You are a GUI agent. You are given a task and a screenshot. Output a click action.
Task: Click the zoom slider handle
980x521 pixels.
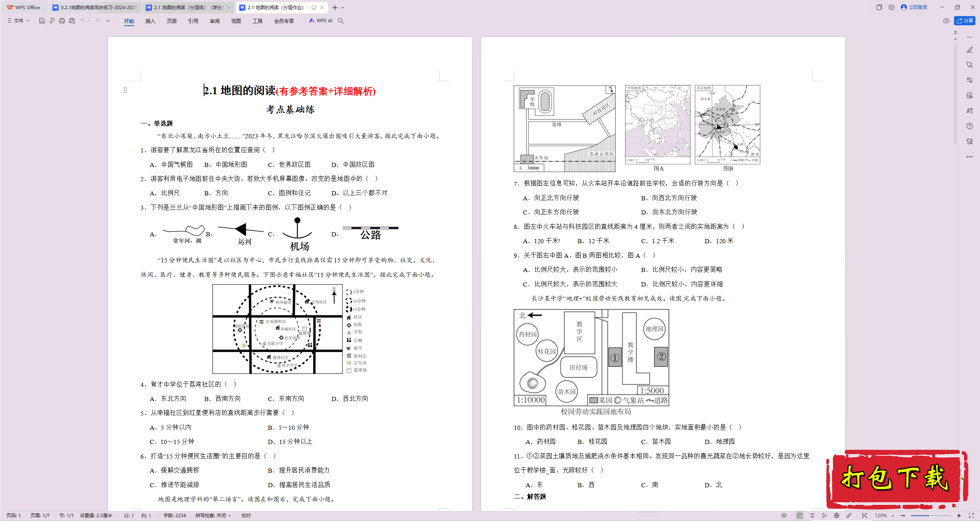pyautogui.click(x=932, y=516)
